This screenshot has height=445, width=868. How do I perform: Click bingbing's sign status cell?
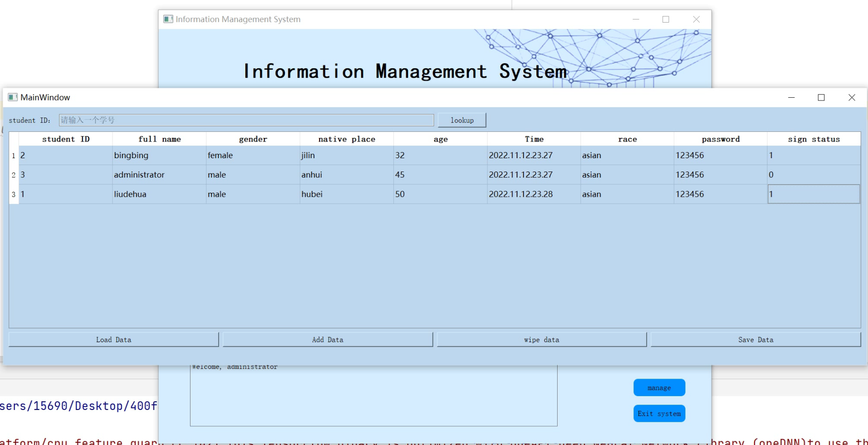(814, 155)
